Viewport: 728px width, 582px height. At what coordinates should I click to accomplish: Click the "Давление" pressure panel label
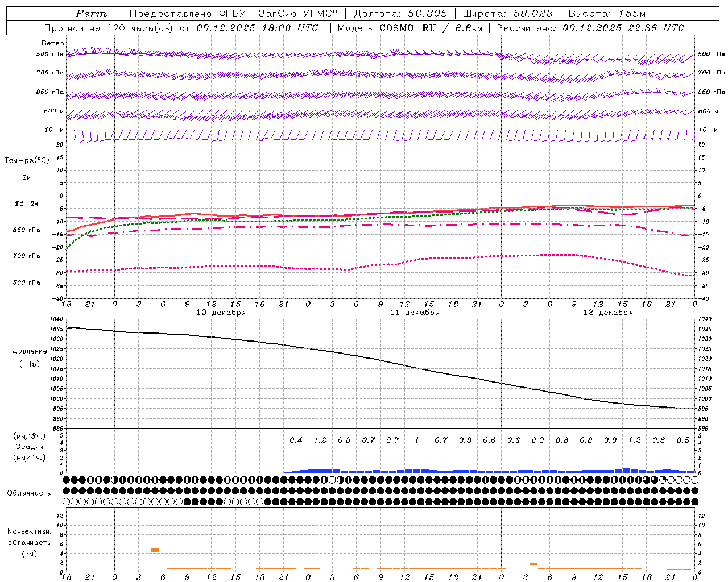(30, 351)
